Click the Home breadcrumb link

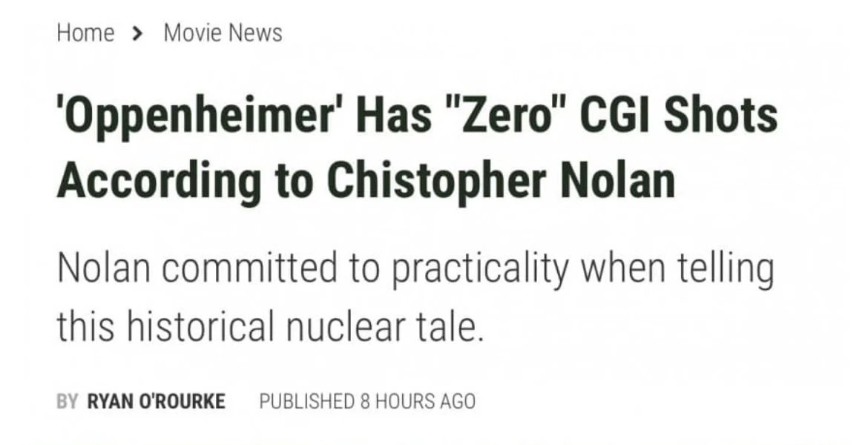(x=85, y=33)
